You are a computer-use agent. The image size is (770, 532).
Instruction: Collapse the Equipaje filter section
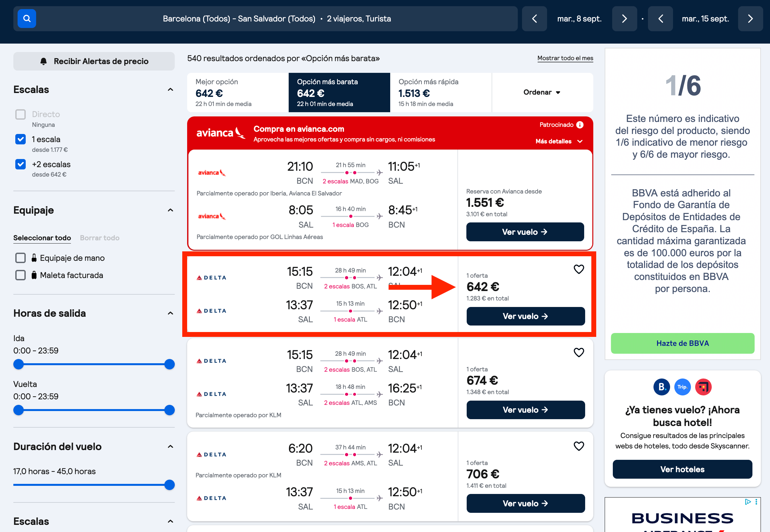(171, 210)
